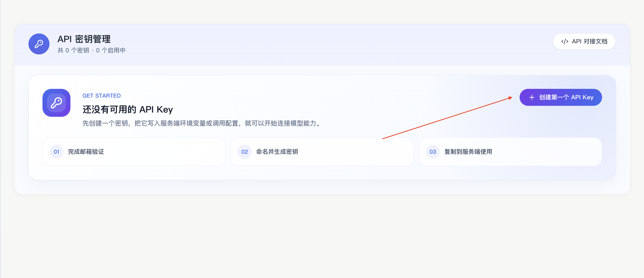Click the 03 step number badge
This screenshot has width=644, height=278.
(x=433, y=152)
